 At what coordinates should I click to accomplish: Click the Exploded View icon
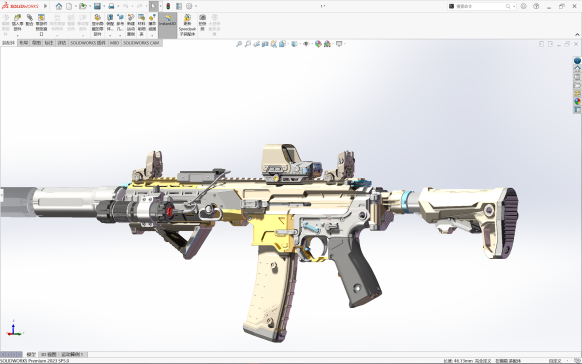point(152,17)
